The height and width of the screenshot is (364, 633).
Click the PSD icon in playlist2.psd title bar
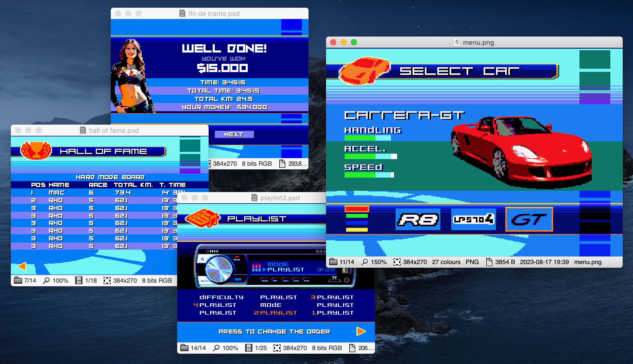click(x=254, y=198)
